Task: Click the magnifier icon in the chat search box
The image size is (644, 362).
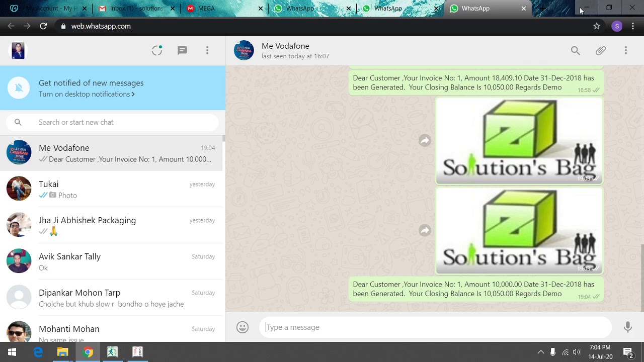Action: (x=18, y=122)
